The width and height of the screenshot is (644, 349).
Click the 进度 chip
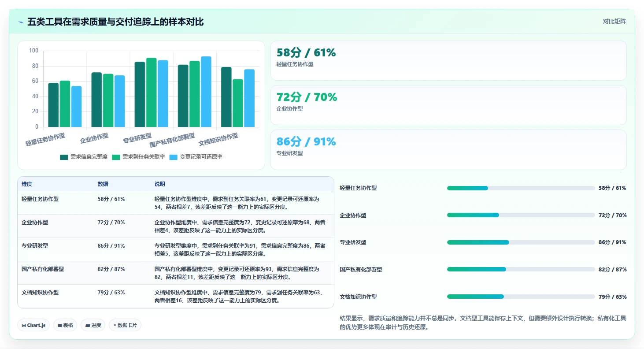93,325
